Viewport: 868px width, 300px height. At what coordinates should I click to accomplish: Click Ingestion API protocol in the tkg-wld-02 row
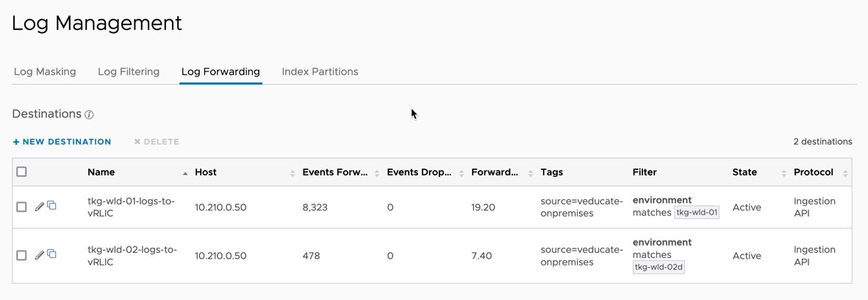click(814, 256)
